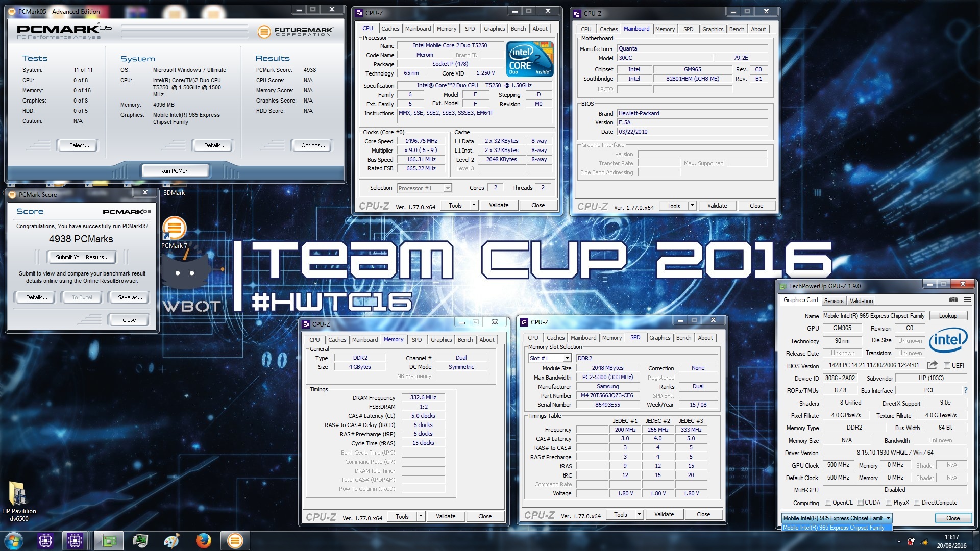Screen dimensions: 980x551
Task: Click the Bus Interface question mark in GPU-Z
Action: point(965,390)
